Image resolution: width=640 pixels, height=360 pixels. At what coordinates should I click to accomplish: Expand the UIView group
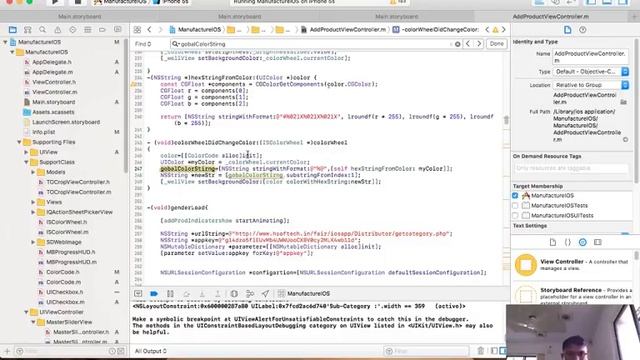coord(26,152)
